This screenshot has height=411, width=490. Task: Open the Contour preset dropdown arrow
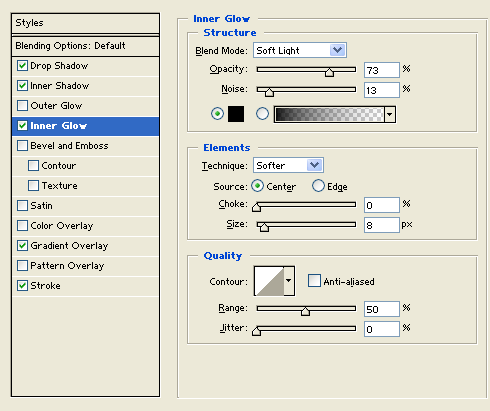[289, 281]
